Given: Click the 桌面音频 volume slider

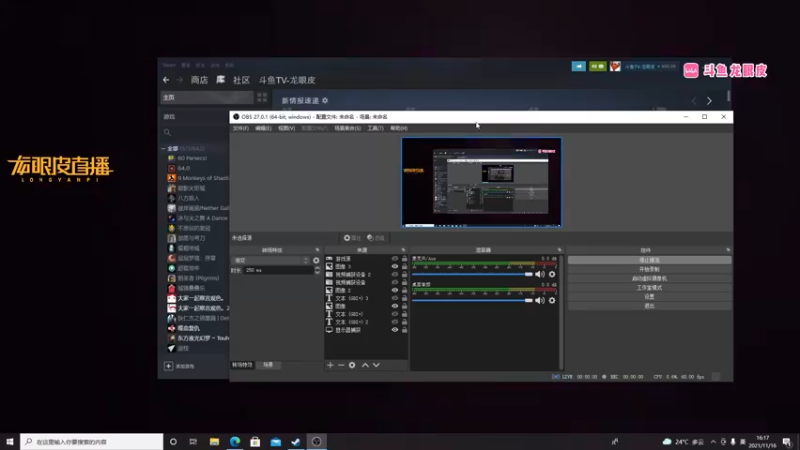Looking at the screenshot, I should (472, 301).
